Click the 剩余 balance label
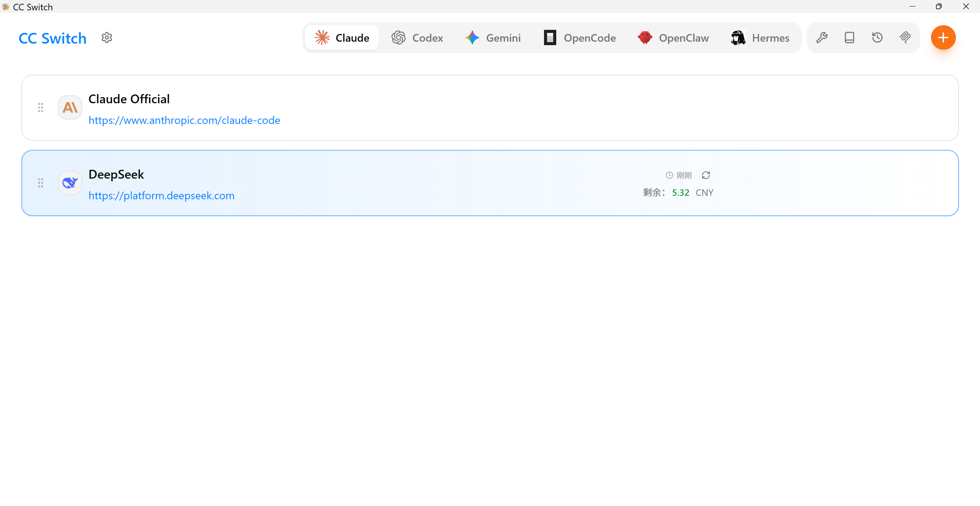This screenshot has height=506, width=980. pyautogui.click(x=654, y=192)
